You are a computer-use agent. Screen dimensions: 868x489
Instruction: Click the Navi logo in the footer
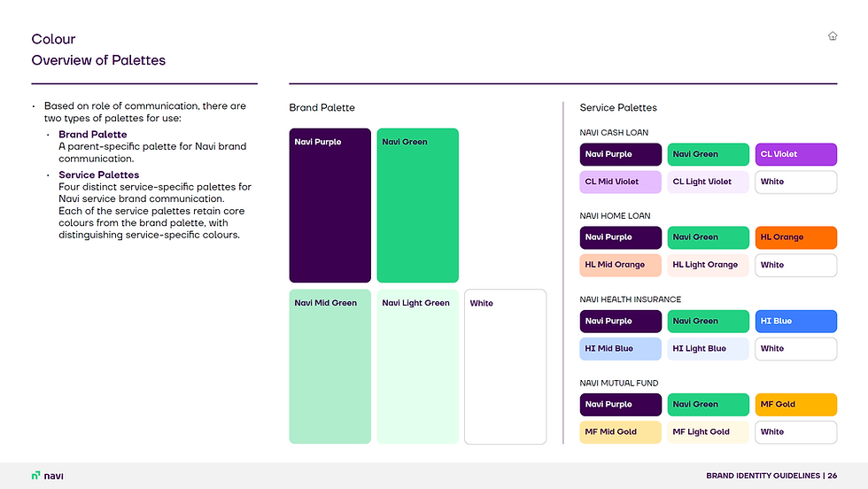[48, 476]
